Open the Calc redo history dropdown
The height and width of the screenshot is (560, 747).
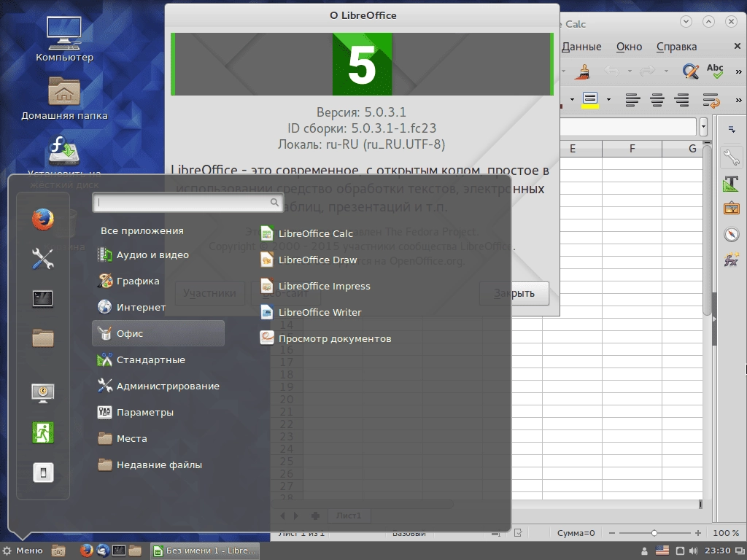click(x=666, y=71)
